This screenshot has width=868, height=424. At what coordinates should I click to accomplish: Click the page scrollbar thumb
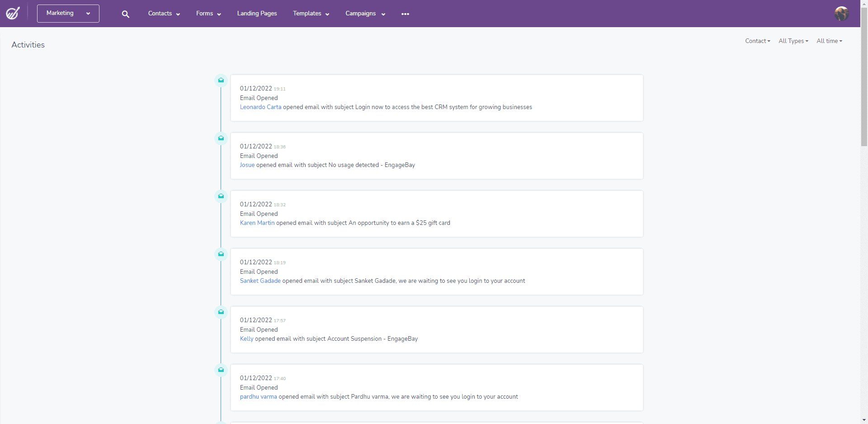click(x=864, y=77)
